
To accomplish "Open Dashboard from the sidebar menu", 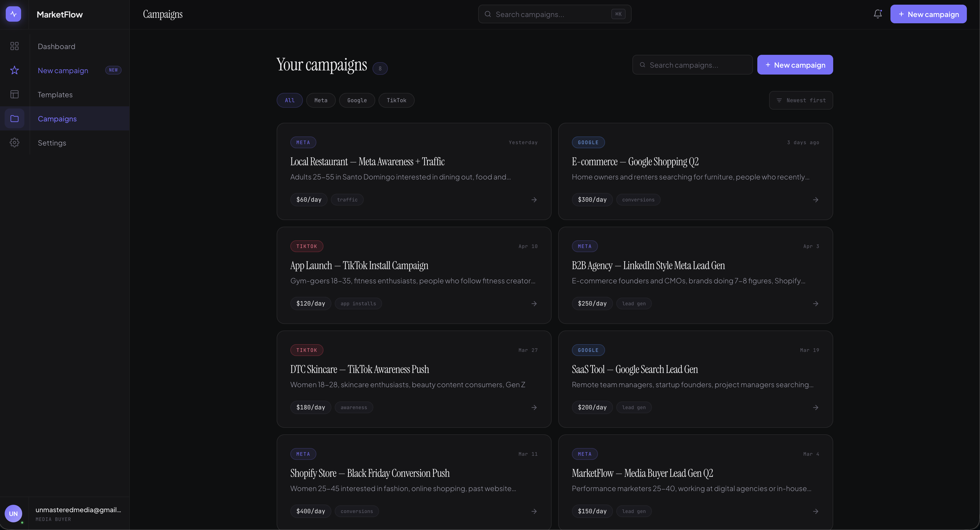I will (56, 46).
